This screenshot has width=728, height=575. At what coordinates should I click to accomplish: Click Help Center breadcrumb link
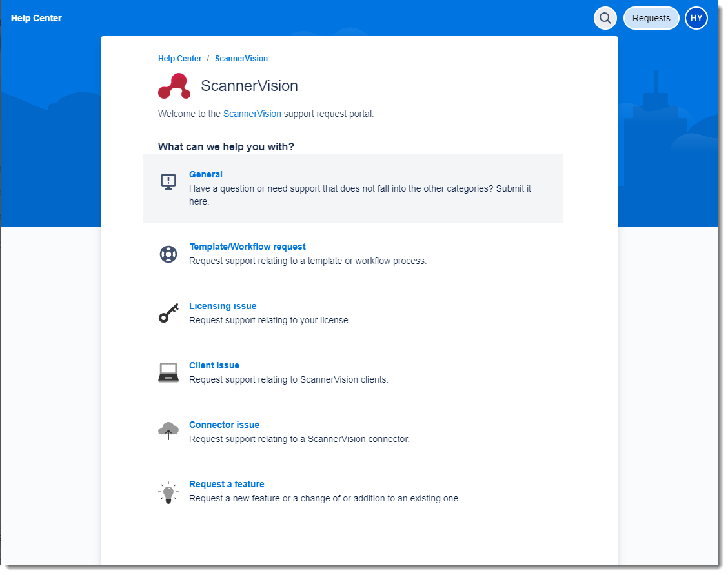179,59
